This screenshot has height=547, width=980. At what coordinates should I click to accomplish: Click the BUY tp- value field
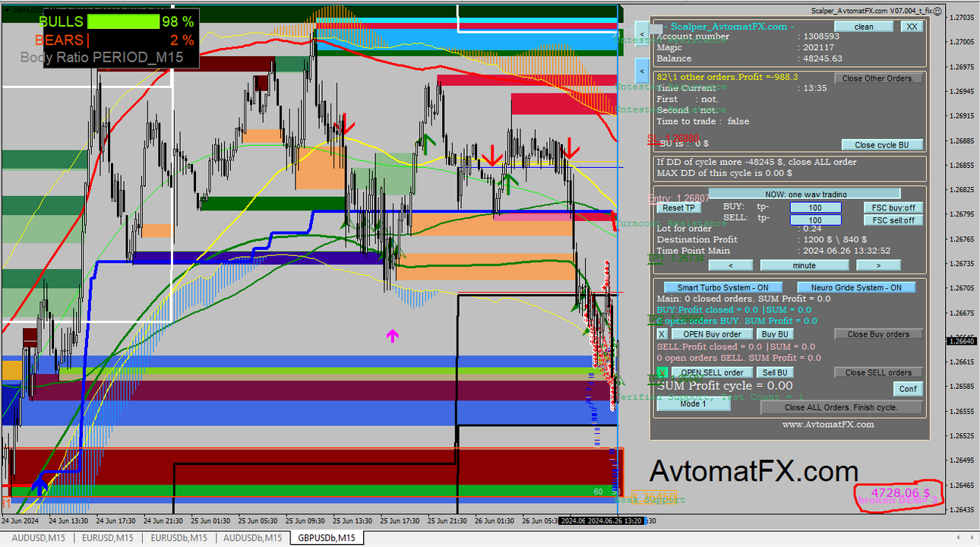[815, 207]
